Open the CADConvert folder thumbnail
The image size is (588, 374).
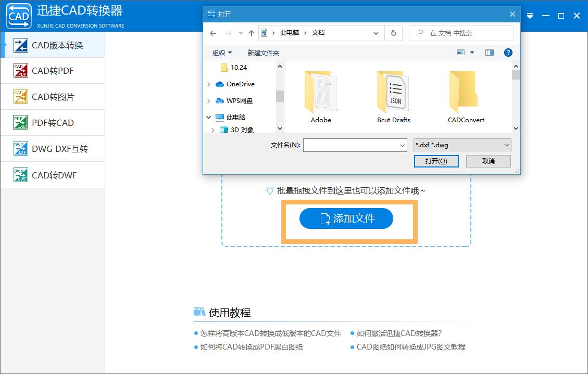coord(466,96)
